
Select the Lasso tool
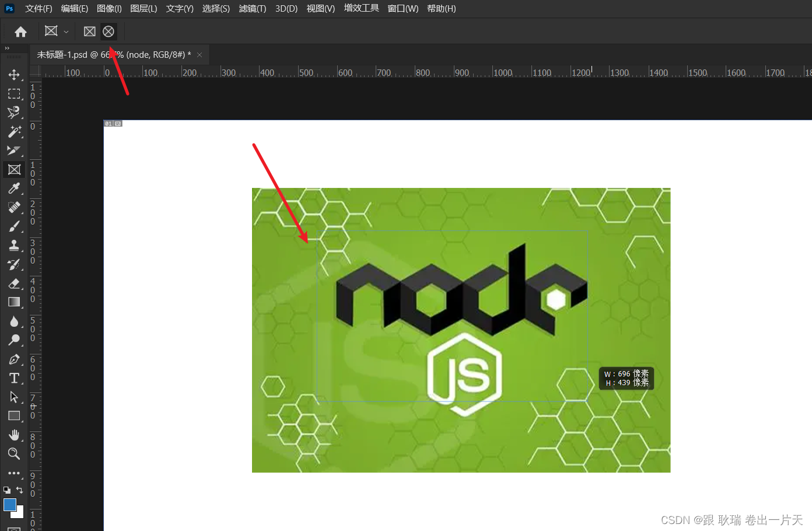(x=14, y=113)
